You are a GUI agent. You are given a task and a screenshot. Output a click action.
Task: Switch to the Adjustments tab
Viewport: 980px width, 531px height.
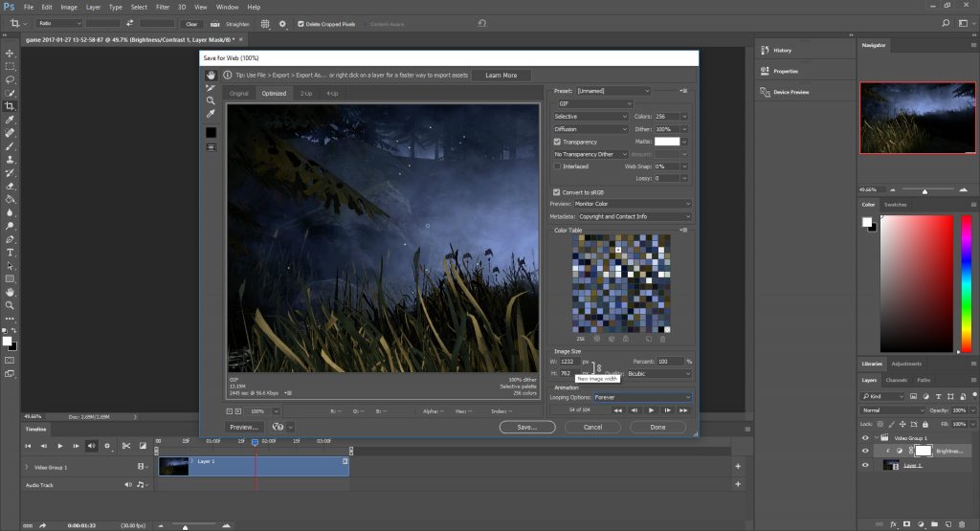tap(906, 364)
